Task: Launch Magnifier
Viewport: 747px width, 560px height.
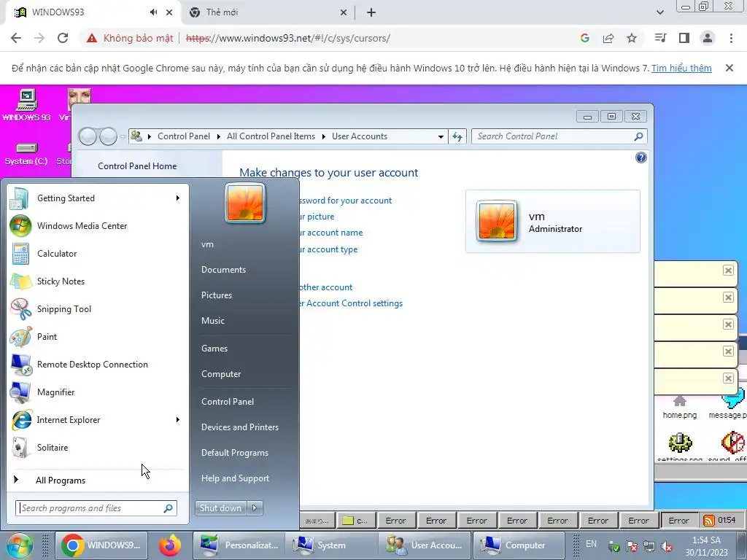Action: click(98, 392)
